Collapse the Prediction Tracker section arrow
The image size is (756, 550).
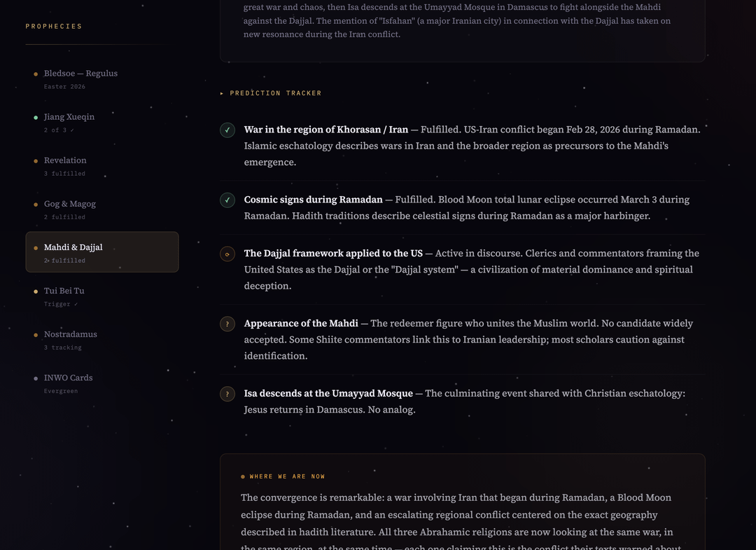point(222,93)
